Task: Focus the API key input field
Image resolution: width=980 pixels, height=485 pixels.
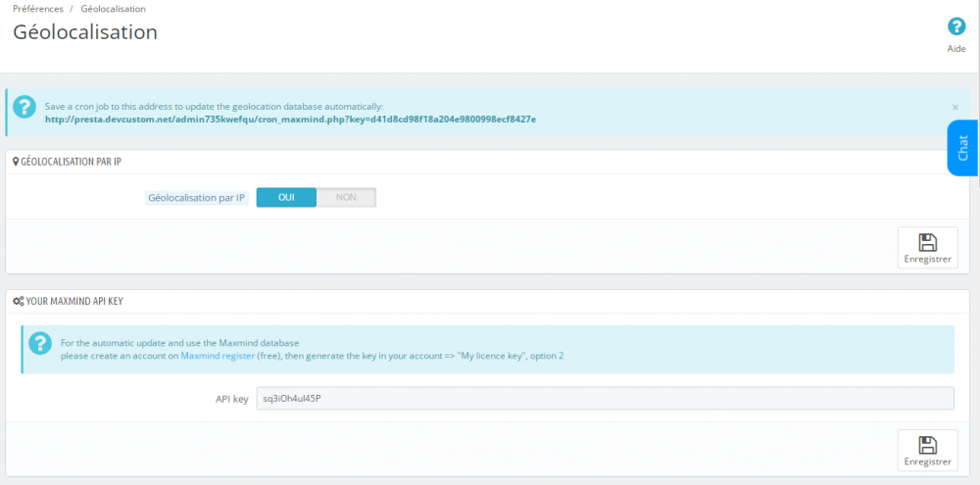Action: tap(605, 398)
